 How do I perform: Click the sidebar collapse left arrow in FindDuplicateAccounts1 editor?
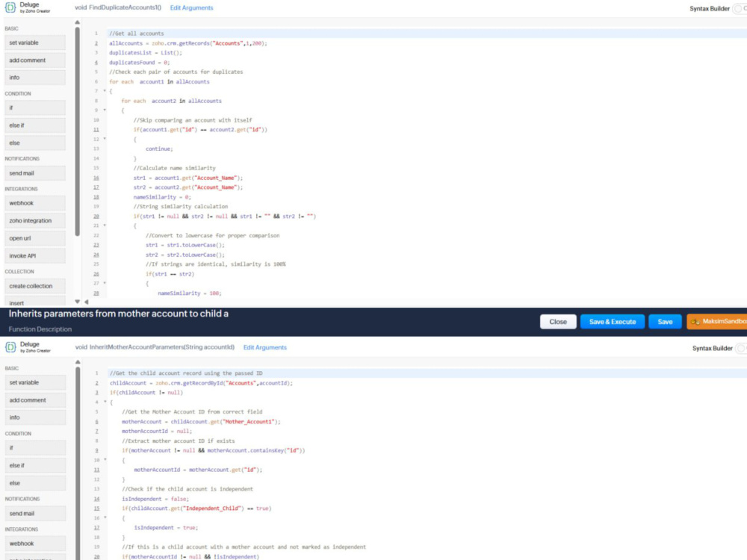(86, 302)
